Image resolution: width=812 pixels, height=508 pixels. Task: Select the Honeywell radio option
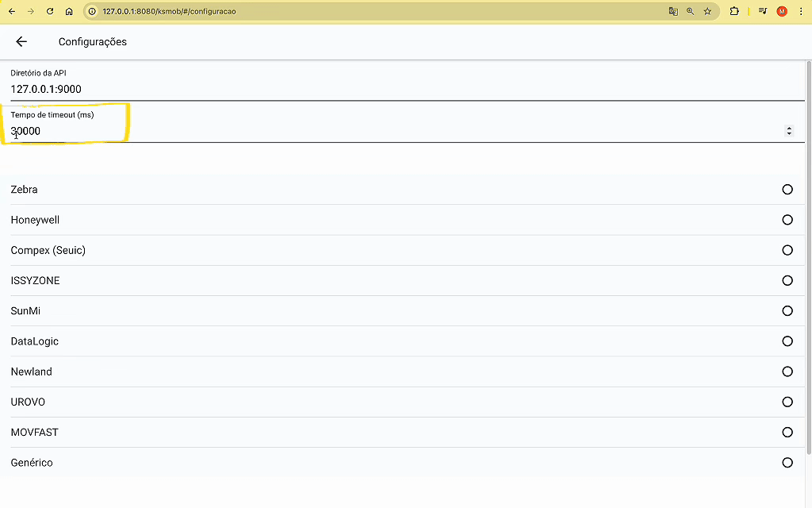(x=787, y=220)
